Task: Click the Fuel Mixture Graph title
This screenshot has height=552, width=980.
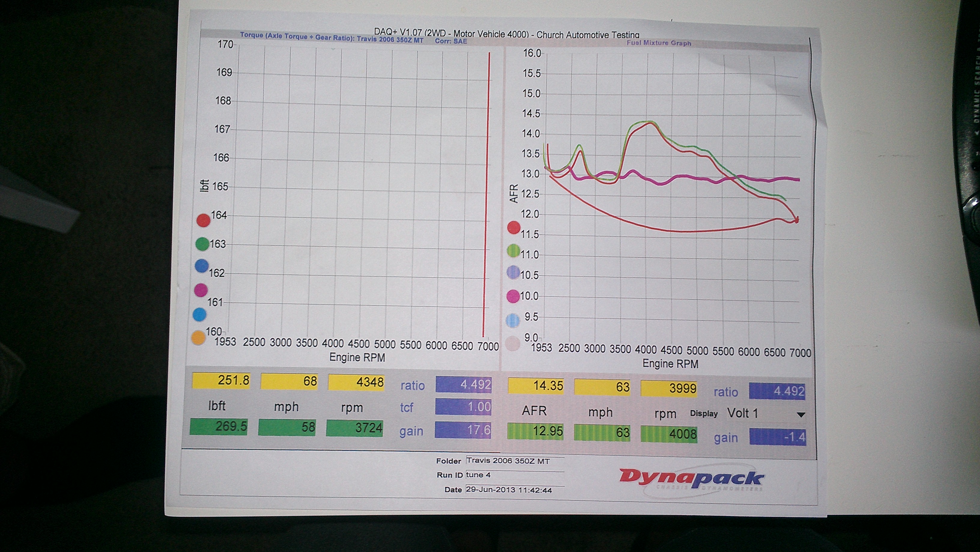Action: (658, 43)
